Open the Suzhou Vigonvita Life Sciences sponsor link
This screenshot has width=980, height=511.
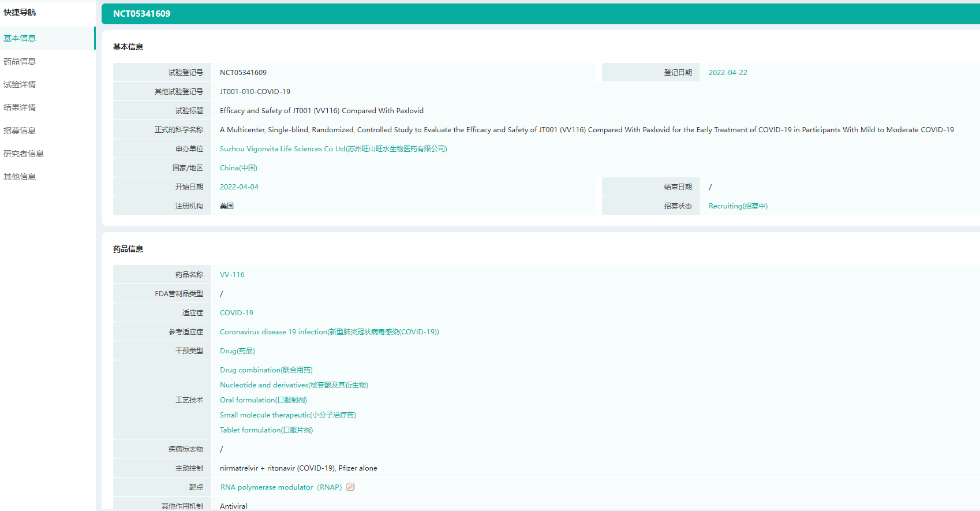click(x=334, y=149)
